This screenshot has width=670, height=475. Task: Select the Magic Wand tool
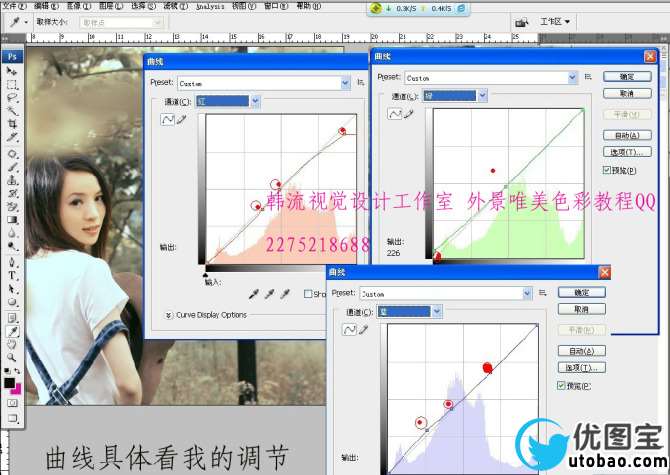coord(12,111)
